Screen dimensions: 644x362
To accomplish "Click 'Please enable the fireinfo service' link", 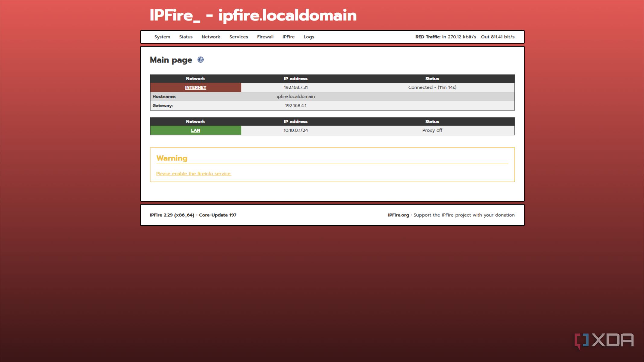I will pos(193,173).
